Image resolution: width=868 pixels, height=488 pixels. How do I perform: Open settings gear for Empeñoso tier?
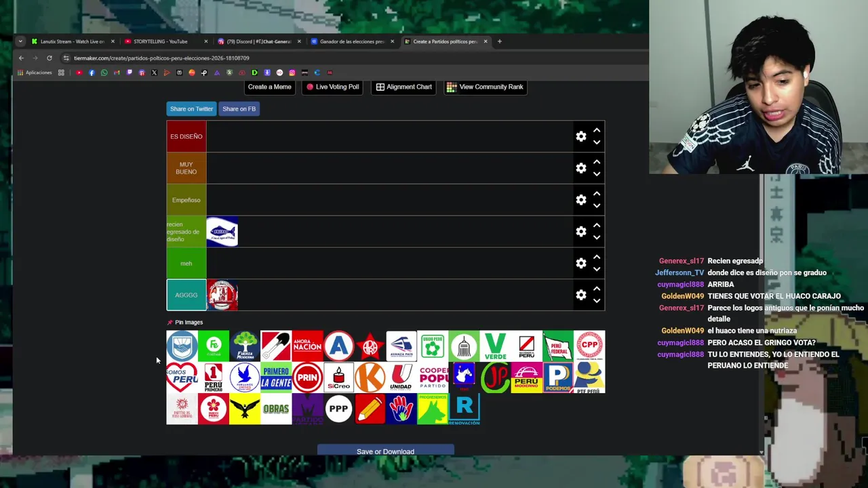(581, 200)
